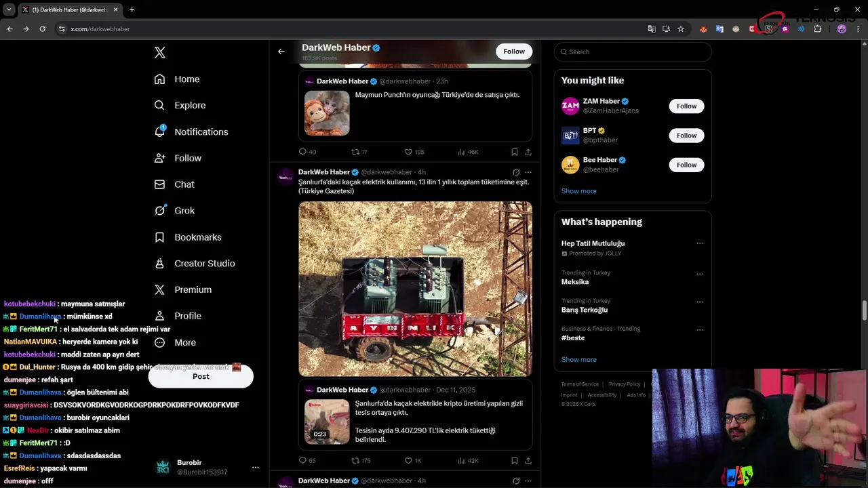Reply to post with 65 comments
This screenshot has width=868, height=488.
(307, 461)
